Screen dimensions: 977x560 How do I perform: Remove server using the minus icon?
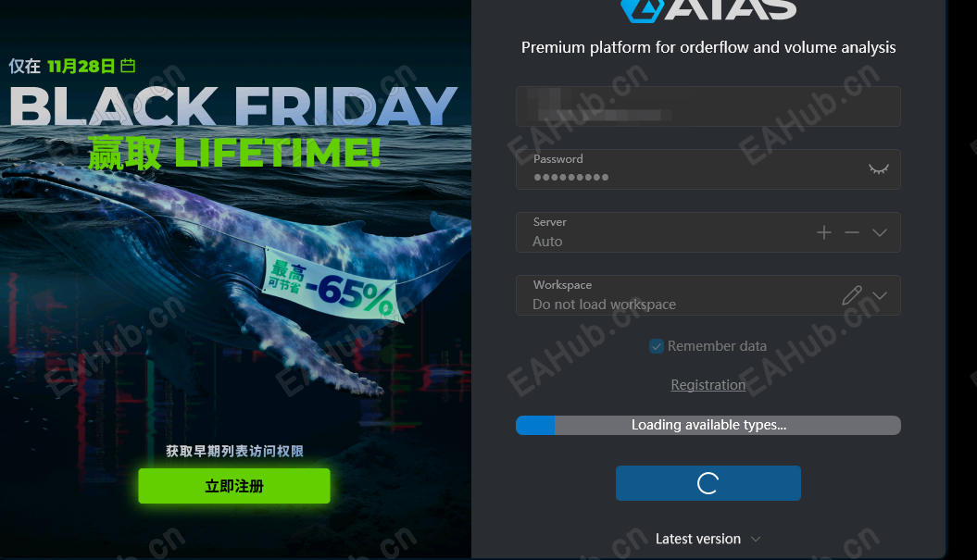pos(852,232)
